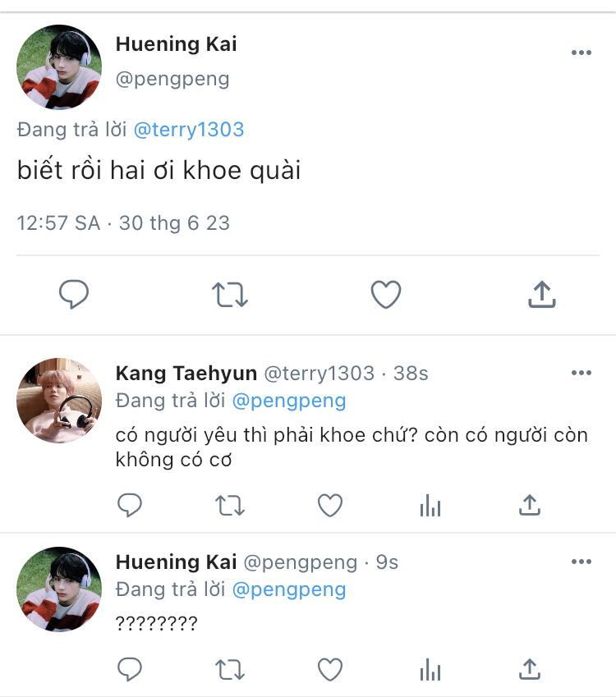View analytics for the '????????' tweet
The width and height of the screenshot is (616, 697).
pyautogui.click(x=430, y=669)
